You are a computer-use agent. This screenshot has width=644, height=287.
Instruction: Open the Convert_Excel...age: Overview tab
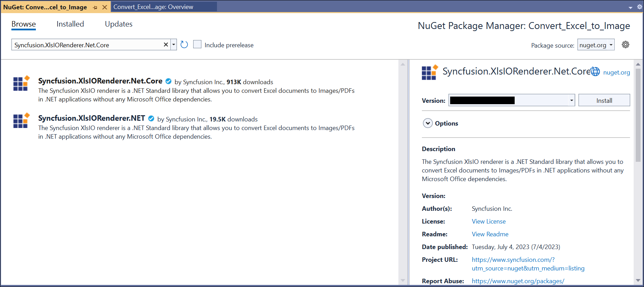click(x=164, y=7)
